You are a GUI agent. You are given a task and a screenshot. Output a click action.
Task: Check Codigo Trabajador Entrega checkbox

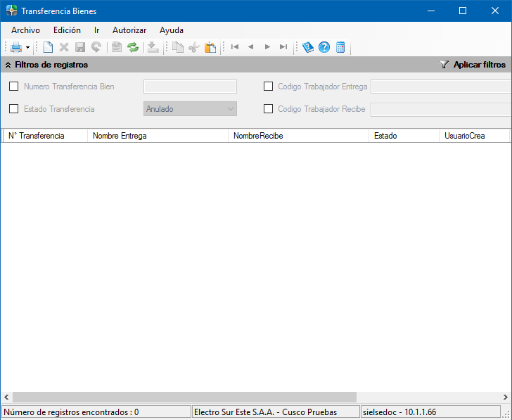coord(269,87)
